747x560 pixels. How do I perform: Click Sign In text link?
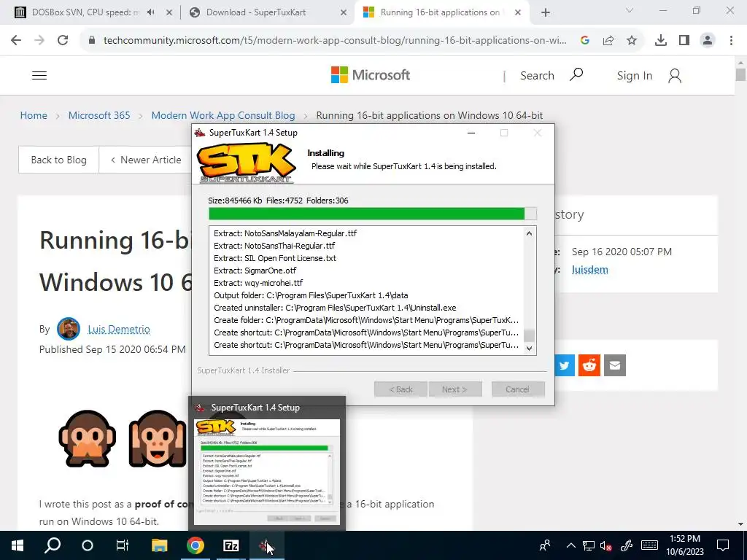635,76
